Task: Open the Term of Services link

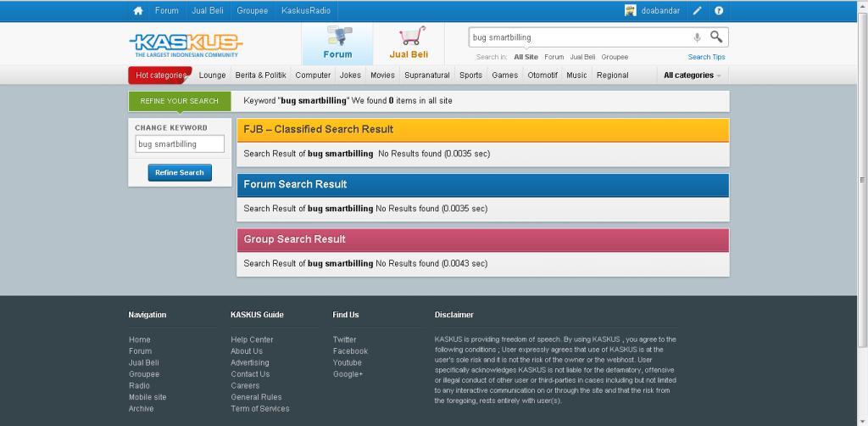Action: tap(260, 409)
